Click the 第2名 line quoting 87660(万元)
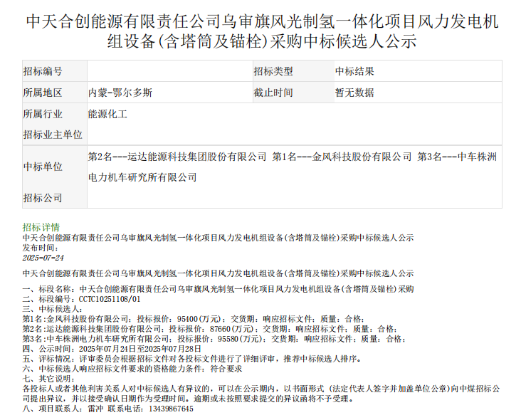The height and width of the screenshot is (420, 521). (x=210, y=329)
